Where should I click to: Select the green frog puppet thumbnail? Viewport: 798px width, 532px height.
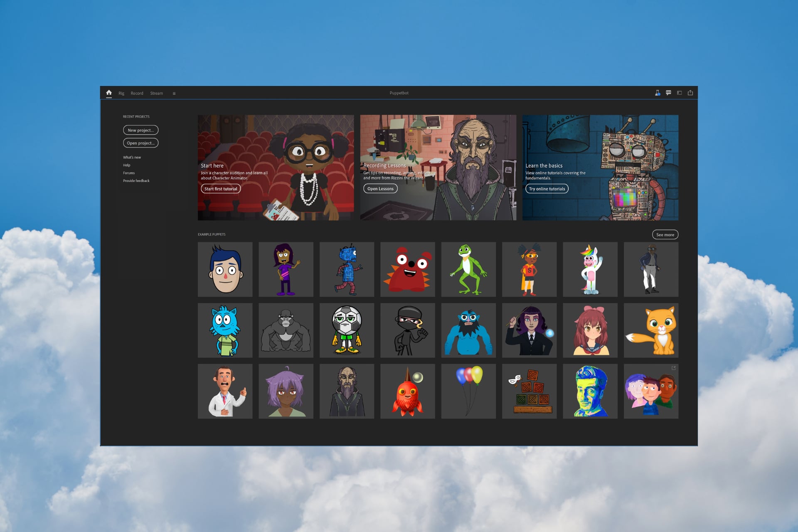468,269
